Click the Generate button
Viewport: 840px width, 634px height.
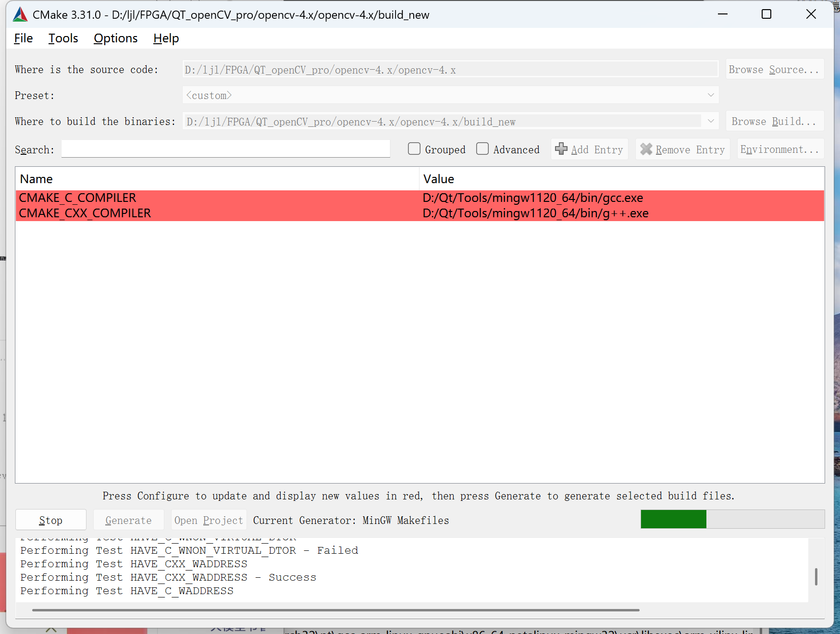coord(128,520)
